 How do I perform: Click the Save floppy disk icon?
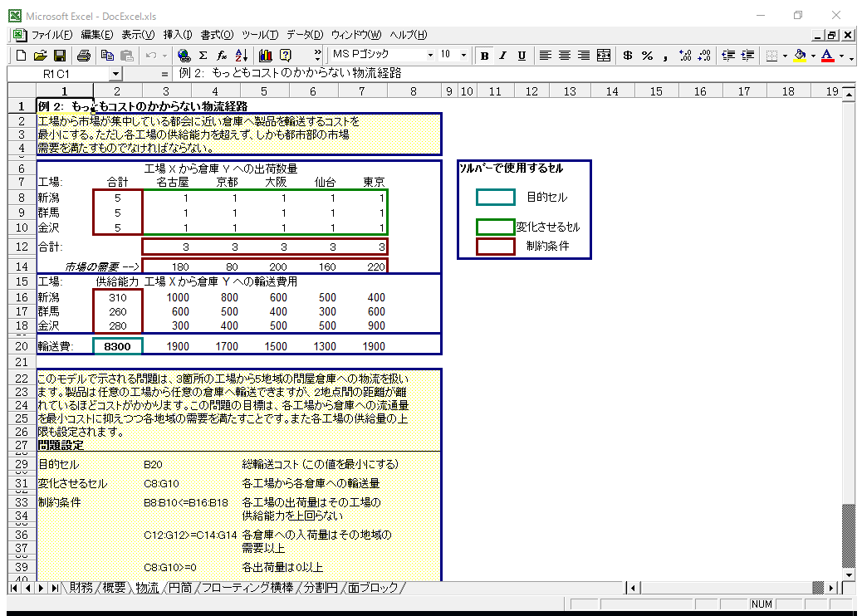coord(60,56)
